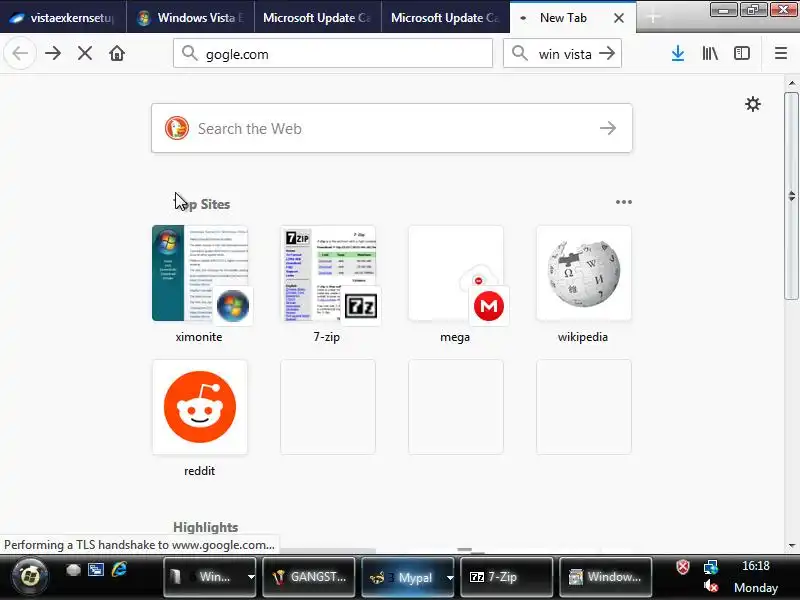Screen dimensions: 800x600
Task: Open the 7-zip top site thumbnail
Action: [328, 273]
